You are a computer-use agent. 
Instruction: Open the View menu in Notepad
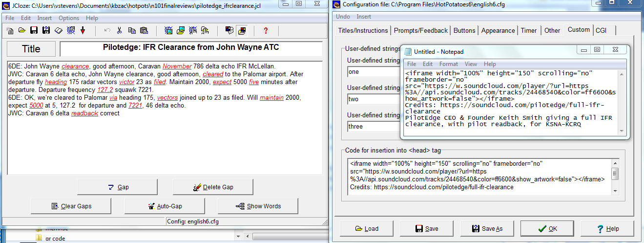tap(471, 64)
